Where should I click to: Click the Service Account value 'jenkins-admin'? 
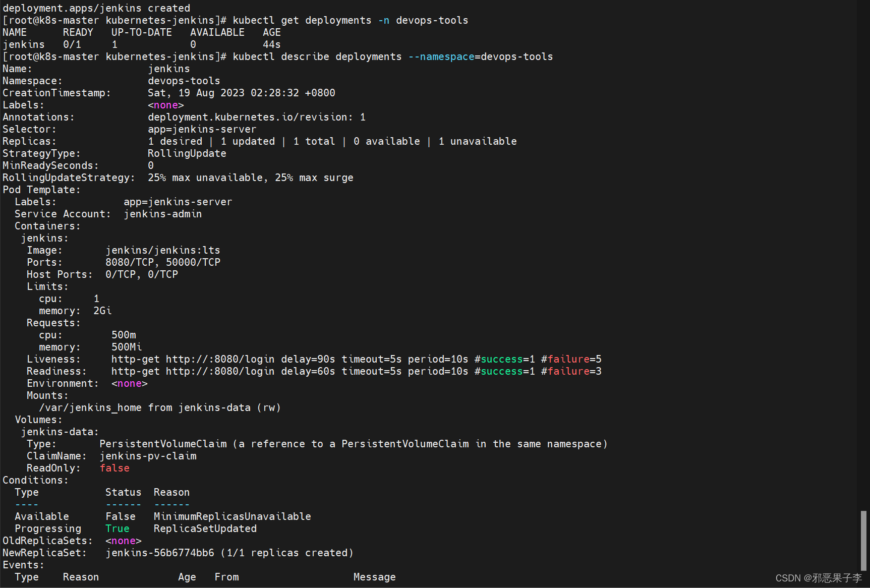click(163, 214)
